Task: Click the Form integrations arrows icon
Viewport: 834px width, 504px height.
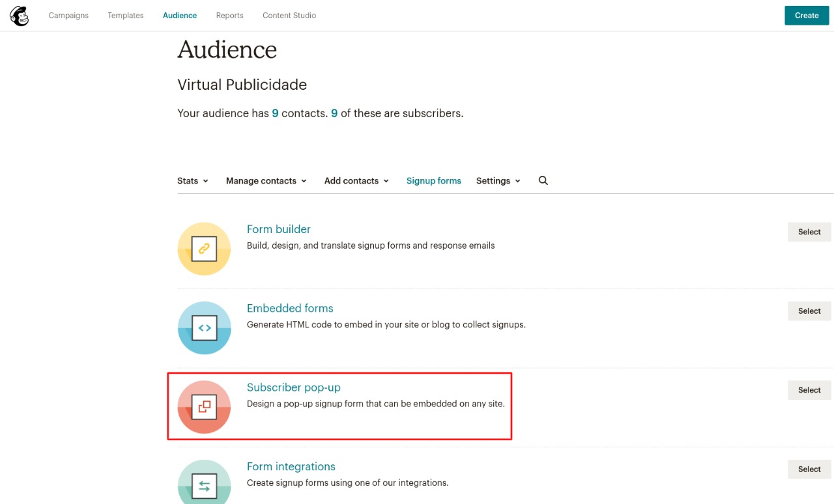Action: (x=204, y=485)
